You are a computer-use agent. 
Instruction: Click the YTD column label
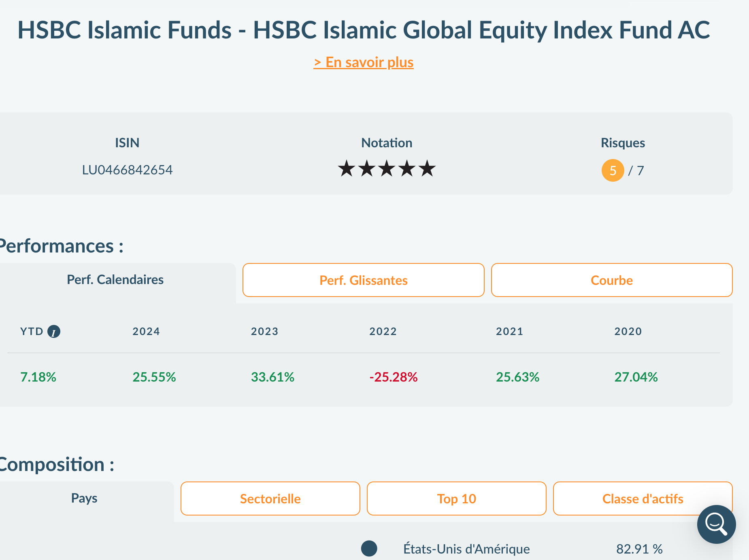click(x=32, y=331)
